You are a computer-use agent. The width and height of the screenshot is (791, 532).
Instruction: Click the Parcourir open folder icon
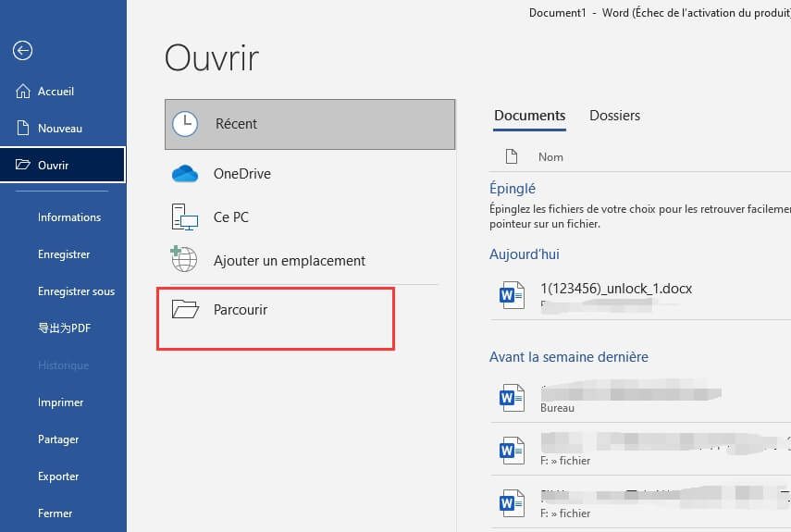tap(185, 309)
